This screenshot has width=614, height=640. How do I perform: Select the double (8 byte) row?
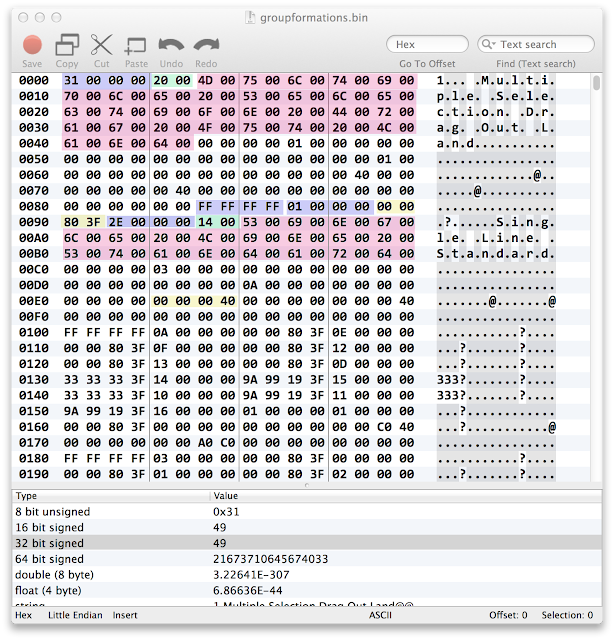tap(307, 575)
